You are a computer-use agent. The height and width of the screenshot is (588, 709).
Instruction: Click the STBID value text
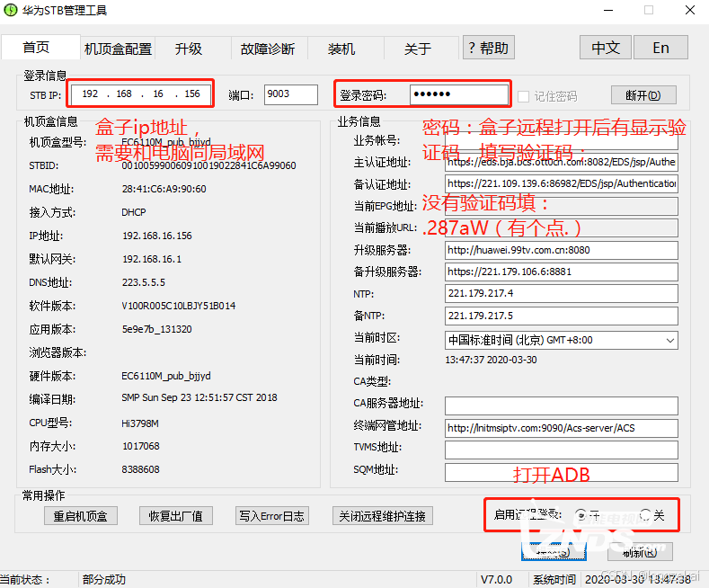pyautogui.click(x=208, y=165)
